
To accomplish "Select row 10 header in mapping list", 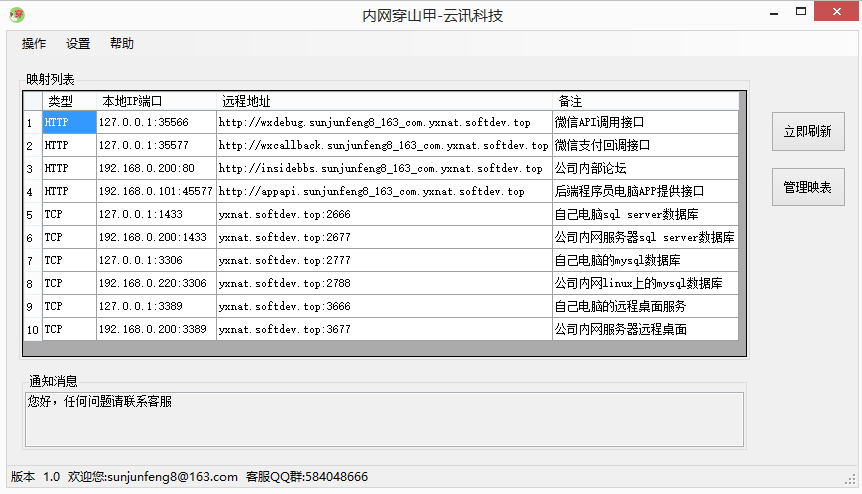I will (x=32, y=329).
